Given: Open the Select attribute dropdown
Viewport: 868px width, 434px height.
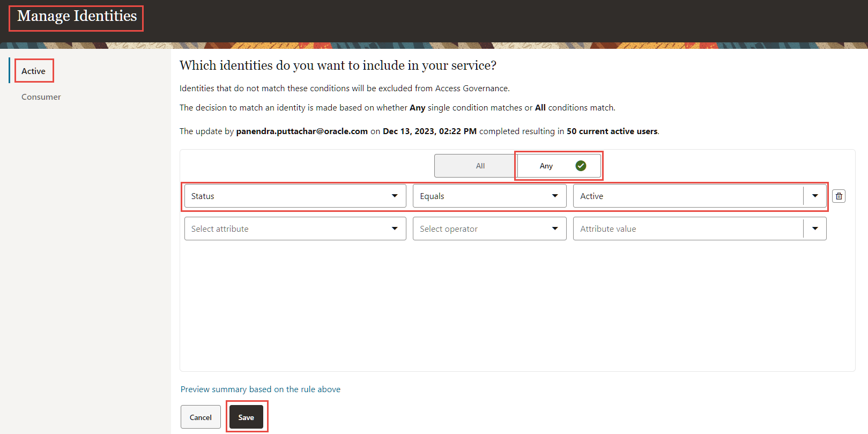Looking at the screenshot, I should (x=295, y=229).
